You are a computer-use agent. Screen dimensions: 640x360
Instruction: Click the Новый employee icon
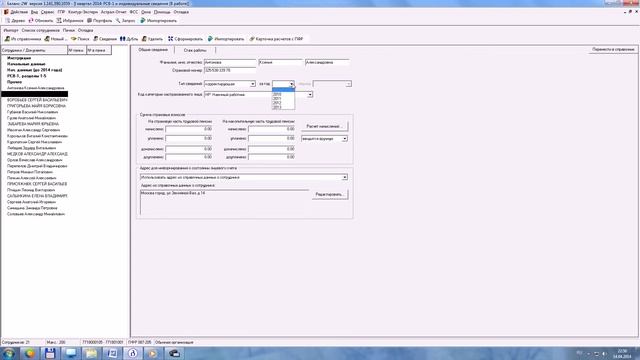(x=47, y=39)
